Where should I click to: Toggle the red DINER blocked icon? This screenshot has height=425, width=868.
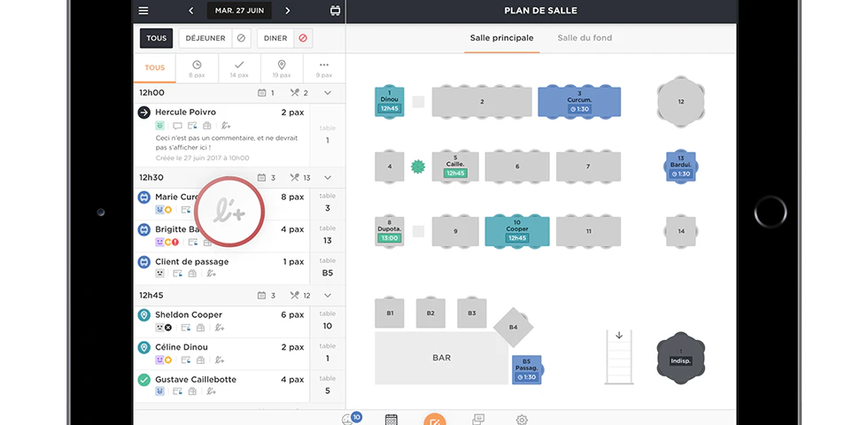coord(303,38)
